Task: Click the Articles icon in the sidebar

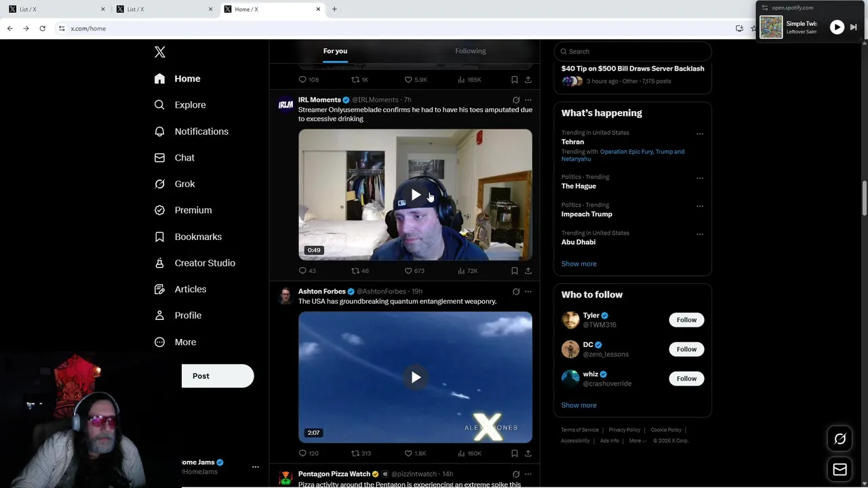Action: (159, 289)
